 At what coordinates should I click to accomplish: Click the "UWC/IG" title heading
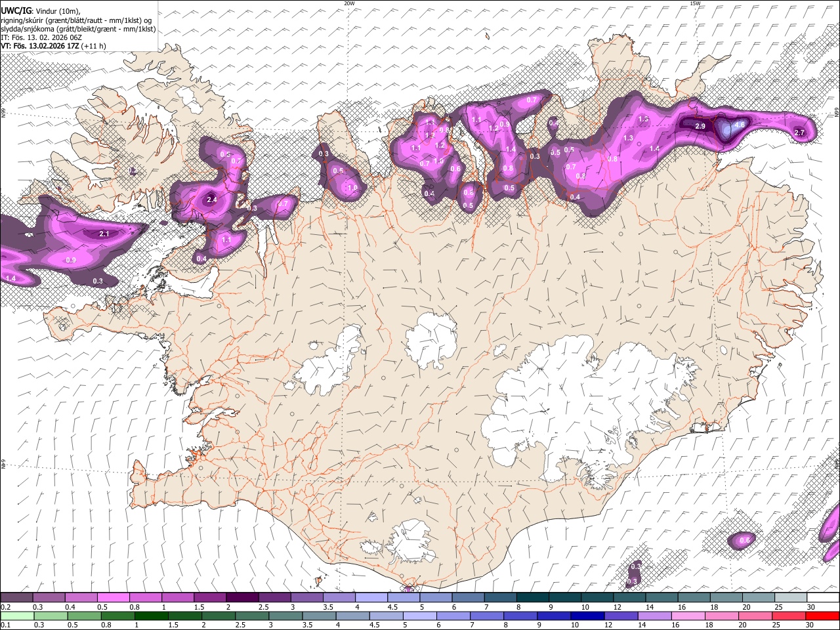16,11
